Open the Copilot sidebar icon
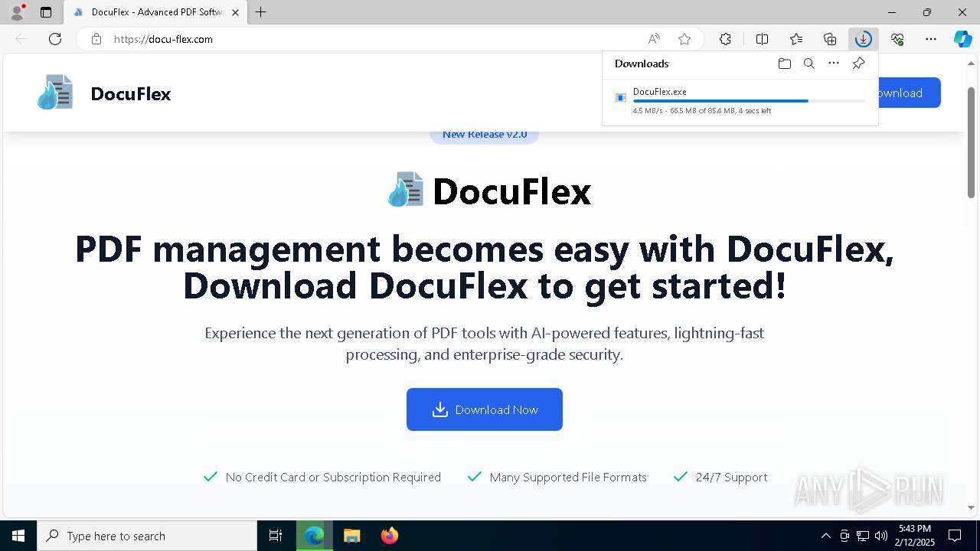This screenshot has width=980, height=551. (962, 39)
